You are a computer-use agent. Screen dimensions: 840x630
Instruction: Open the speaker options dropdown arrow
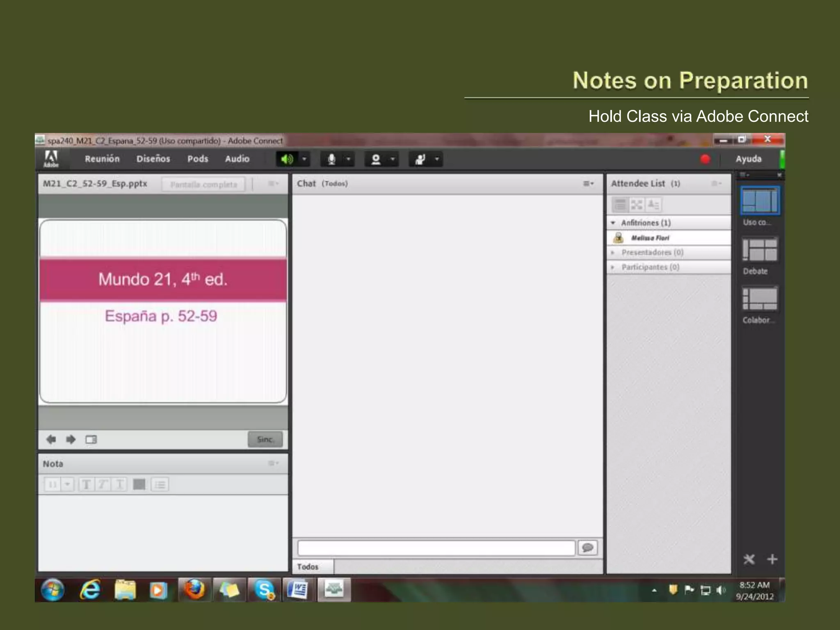pyautogui.click(x=304, y=159)
